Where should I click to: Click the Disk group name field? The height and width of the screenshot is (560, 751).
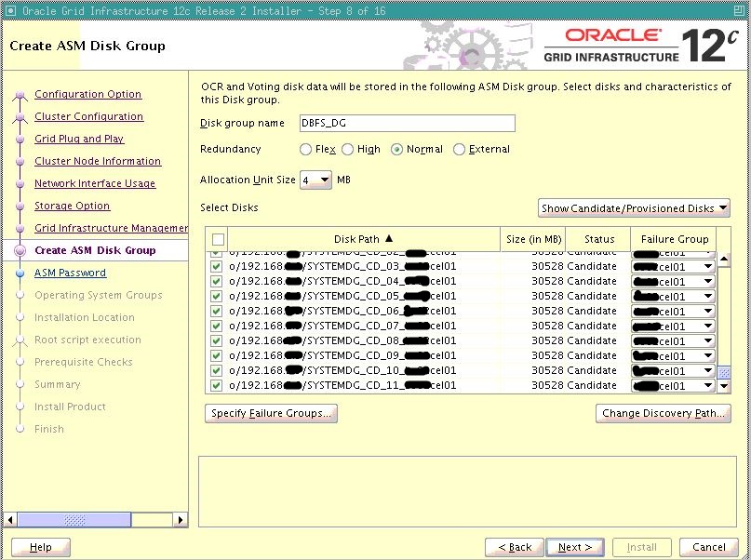pyautogui.click(x=408, y=124)
